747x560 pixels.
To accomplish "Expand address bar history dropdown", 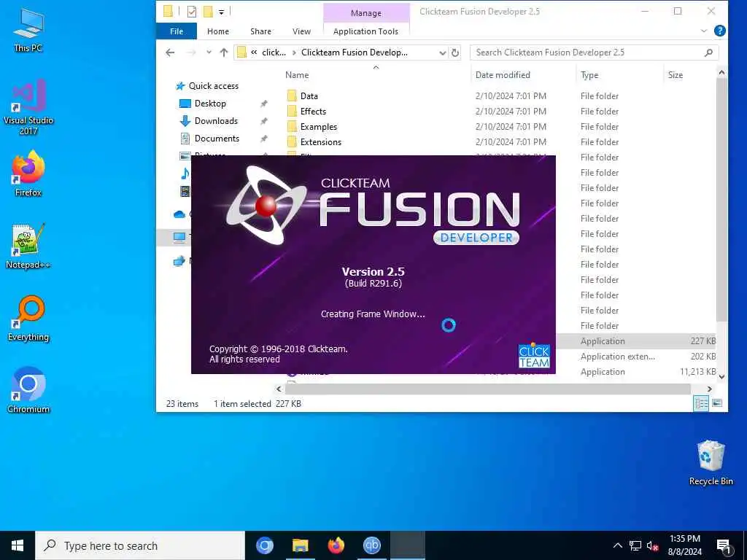I will (x=443, y=52).
